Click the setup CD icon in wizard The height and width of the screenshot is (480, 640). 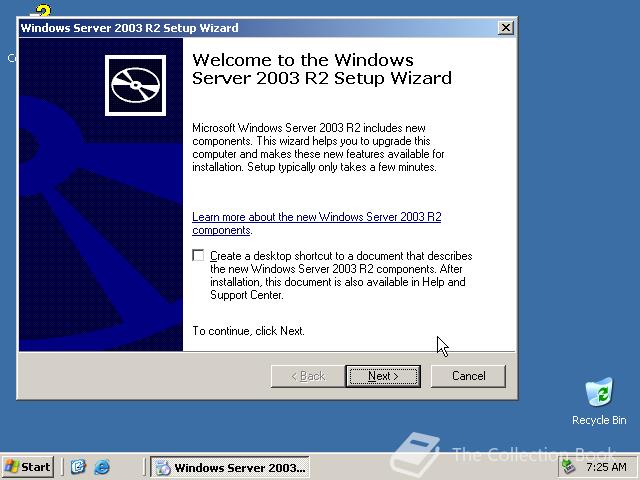(x=136, y=85)
